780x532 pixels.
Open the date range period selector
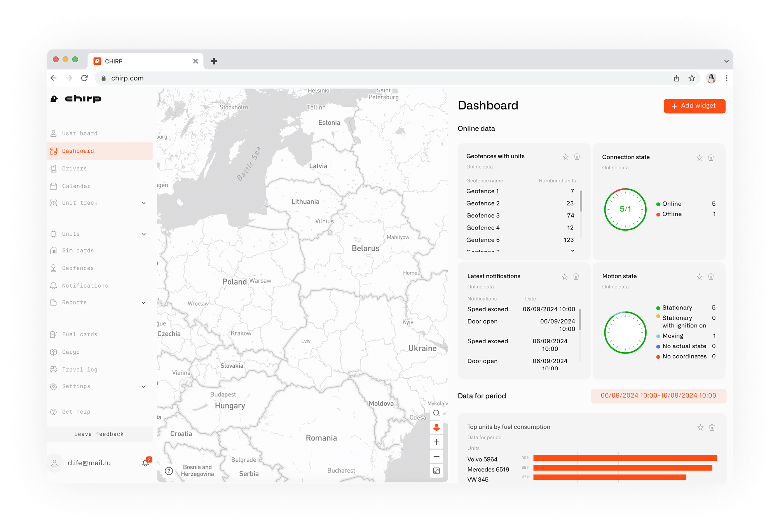pos(658,396)
